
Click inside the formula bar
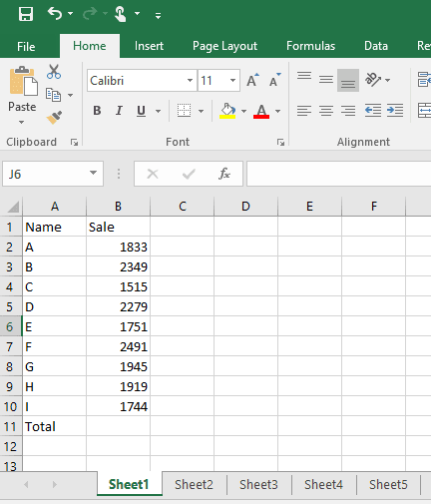pos(339,174)
